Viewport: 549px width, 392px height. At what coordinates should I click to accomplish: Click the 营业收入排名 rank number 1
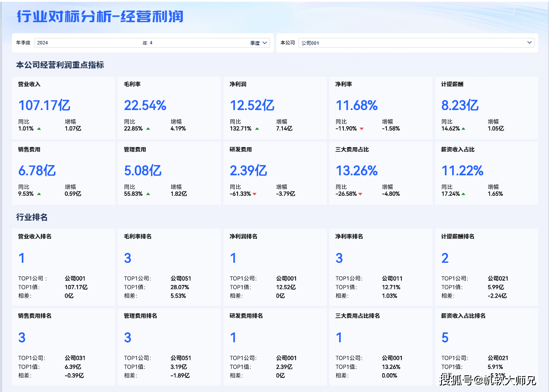click(x=22, y=258)
